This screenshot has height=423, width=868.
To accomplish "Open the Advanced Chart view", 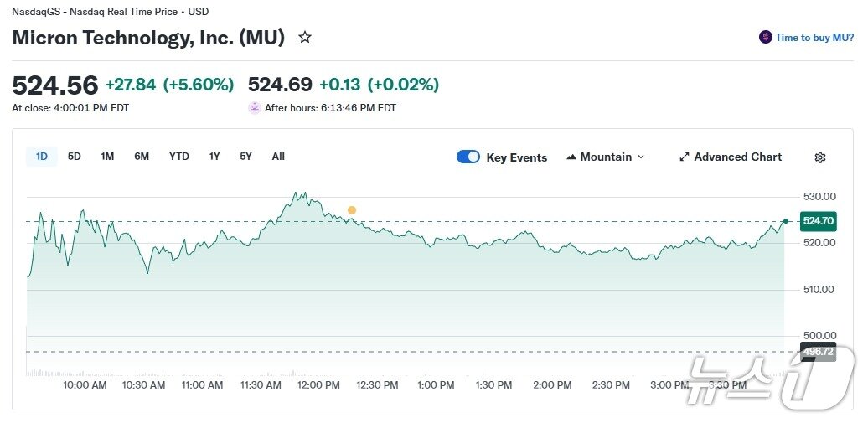I will [x=737, y=157].
